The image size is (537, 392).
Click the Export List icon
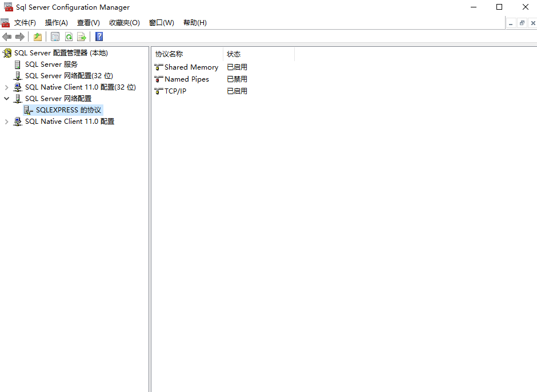82,37
